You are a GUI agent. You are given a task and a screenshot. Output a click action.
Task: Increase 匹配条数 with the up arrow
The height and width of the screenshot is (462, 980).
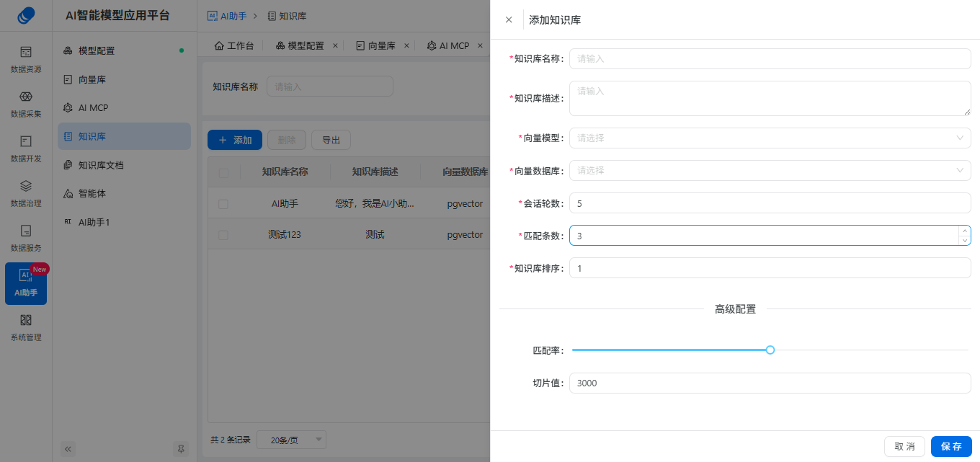click(964, 231)
